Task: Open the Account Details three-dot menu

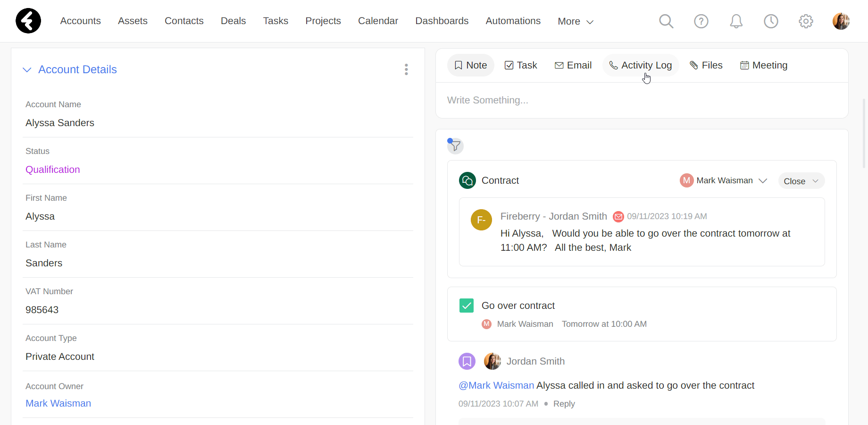Action: click(406, 69)
